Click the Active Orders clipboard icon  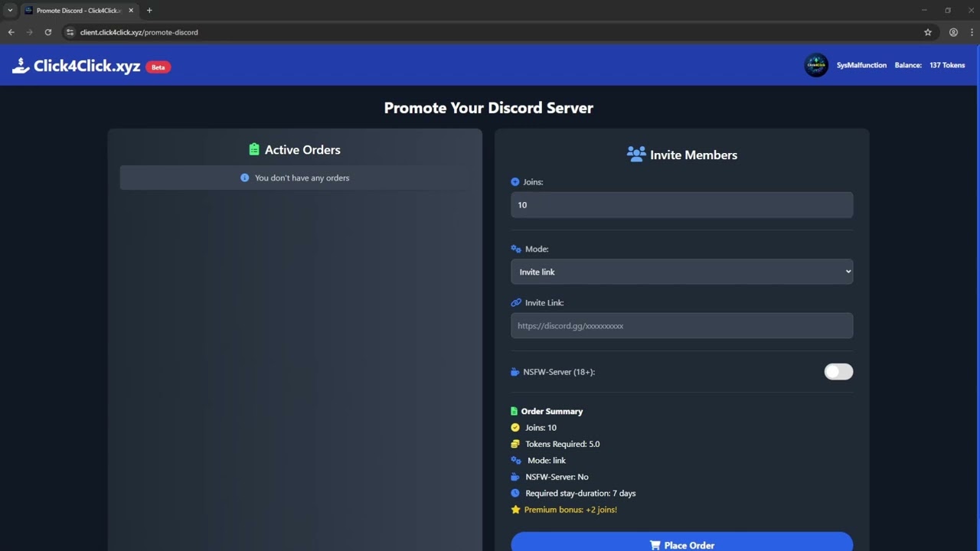[x=254, y=149]
